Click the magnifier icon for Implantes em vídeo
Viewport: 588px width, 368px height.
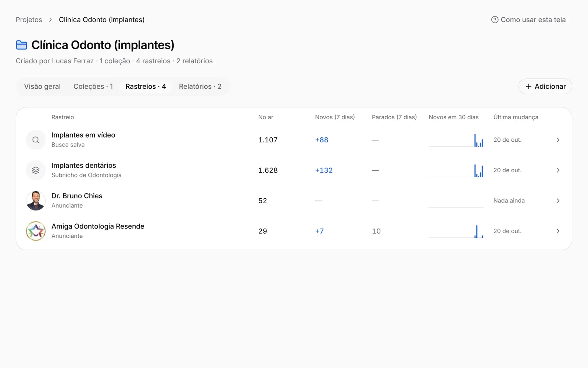click(36, 140)
